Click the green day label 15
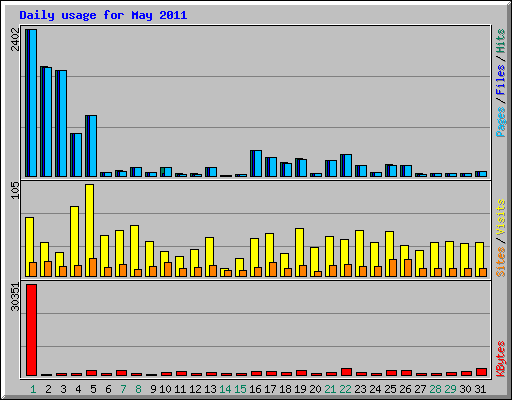 (240, 389)
